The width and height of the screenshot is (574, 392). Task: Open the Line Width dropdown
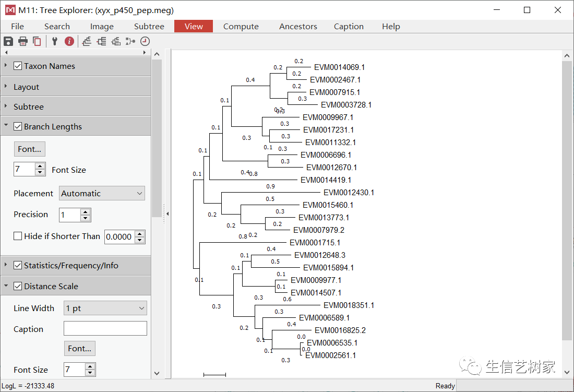[x=105, y=308]
